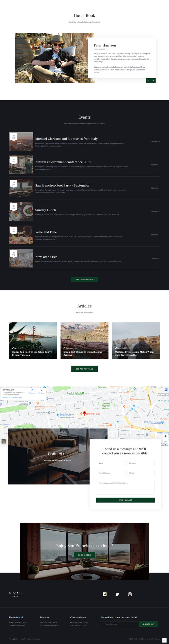Open the Buckeye Arizona article card

point(84,340)
